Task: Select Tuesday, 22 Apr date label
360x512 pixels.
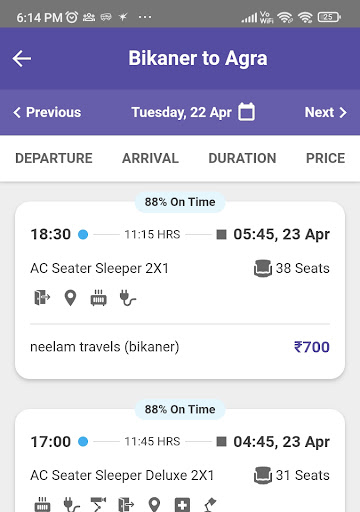Action: pyautogui.click(x=181, y=112)
